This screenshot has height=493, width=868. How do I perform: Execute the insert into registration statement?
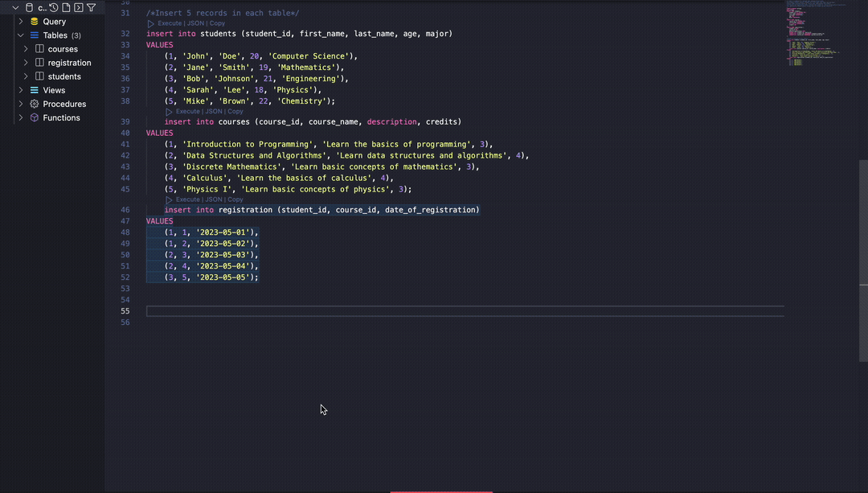(187, 199)
